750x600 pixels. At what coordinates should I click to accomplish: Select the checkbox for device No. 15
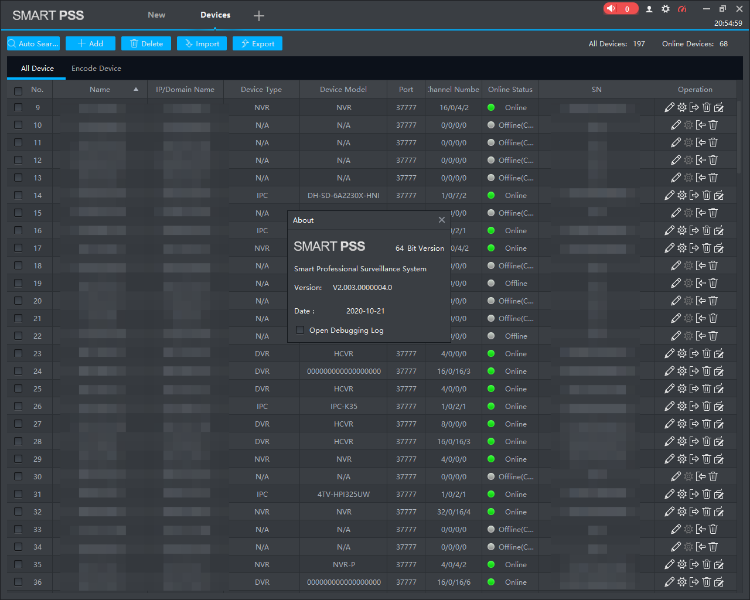tap(18, 213)
